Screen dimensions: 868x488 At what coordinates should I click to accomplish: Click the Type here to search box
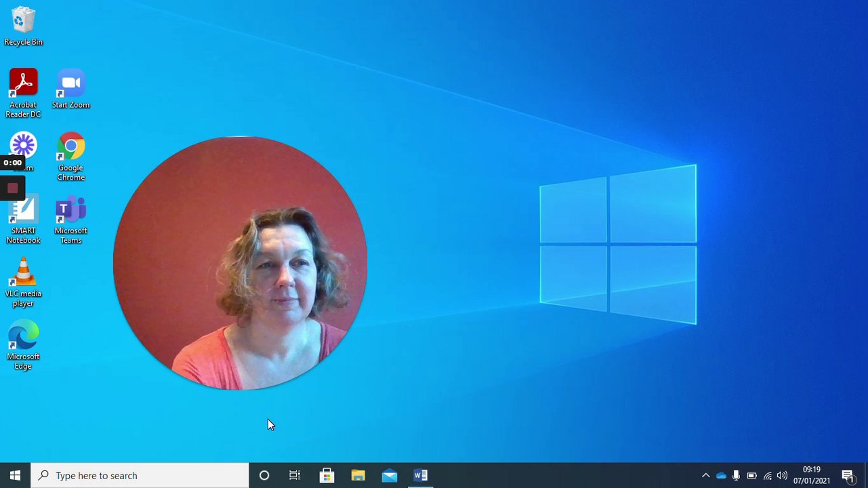tap(140, 475)
